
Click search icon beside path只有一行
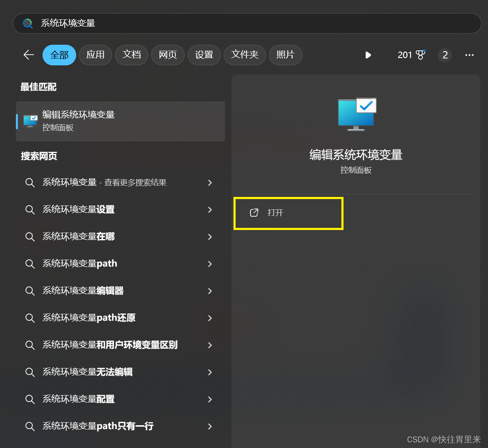coord(30,426)
